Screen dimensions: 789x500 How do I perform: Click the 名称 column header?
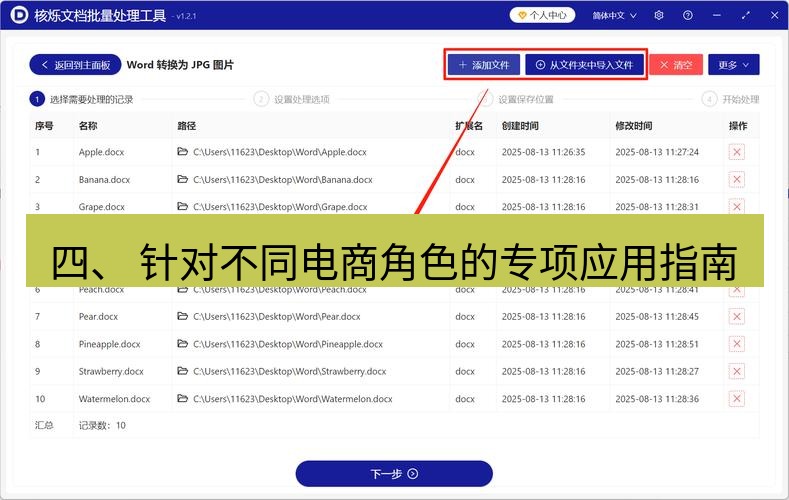coord(88,126)
